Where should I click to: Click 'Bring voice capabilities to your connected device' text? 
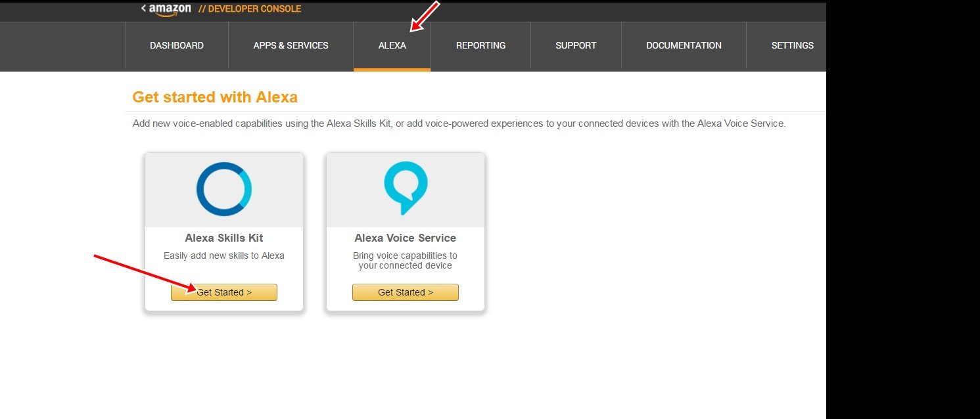point(406,261)
